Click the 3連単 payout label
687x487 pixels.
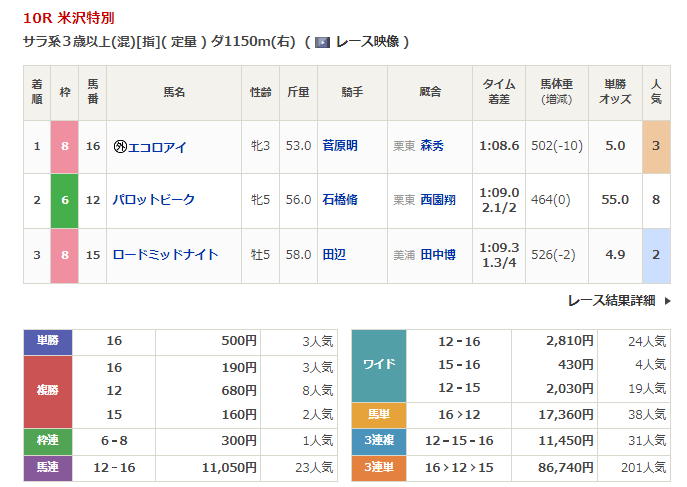point(378,466)
